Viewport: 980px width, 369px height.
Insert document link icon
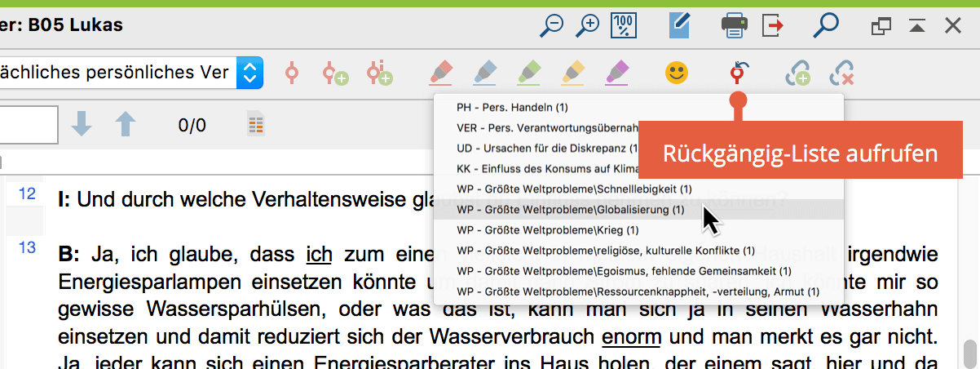point(798,74)
